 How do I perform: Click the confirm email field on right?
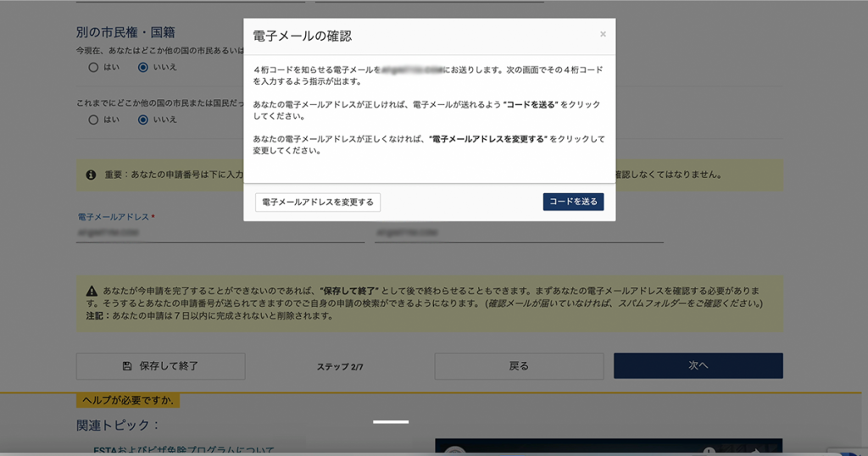point(519,232)
